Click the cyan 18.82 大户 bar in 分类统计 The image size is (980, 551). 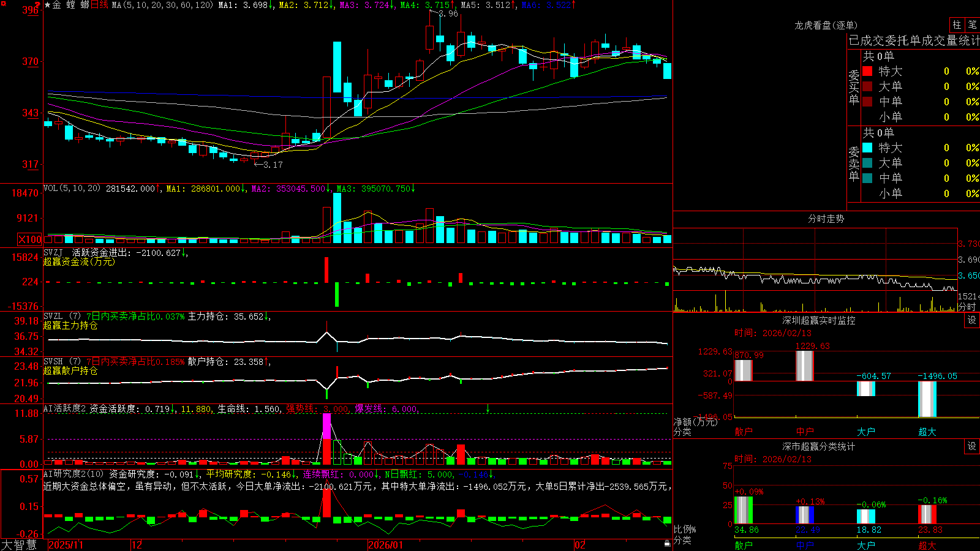click(x=866, y=517)
